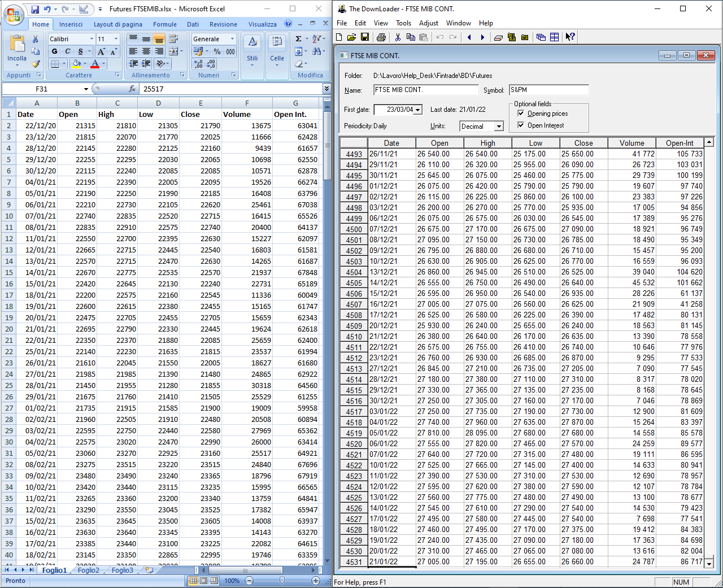723x588 pixels.
Task: Click the context help arrow-question icon in DownLoader
Action: 570,37
